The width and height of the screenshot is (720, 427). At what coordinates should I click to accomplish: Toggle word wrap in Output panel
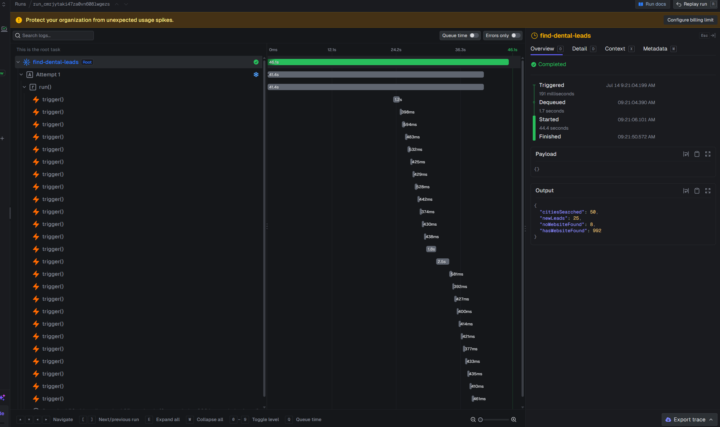(686, 191)
